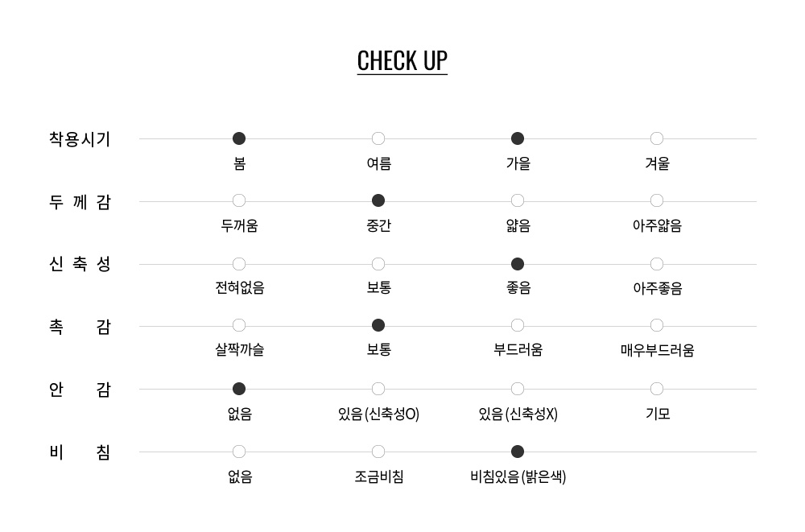Select the 가을 season radio dot
The width and height of the screenshot is (805, 532).
518,138
